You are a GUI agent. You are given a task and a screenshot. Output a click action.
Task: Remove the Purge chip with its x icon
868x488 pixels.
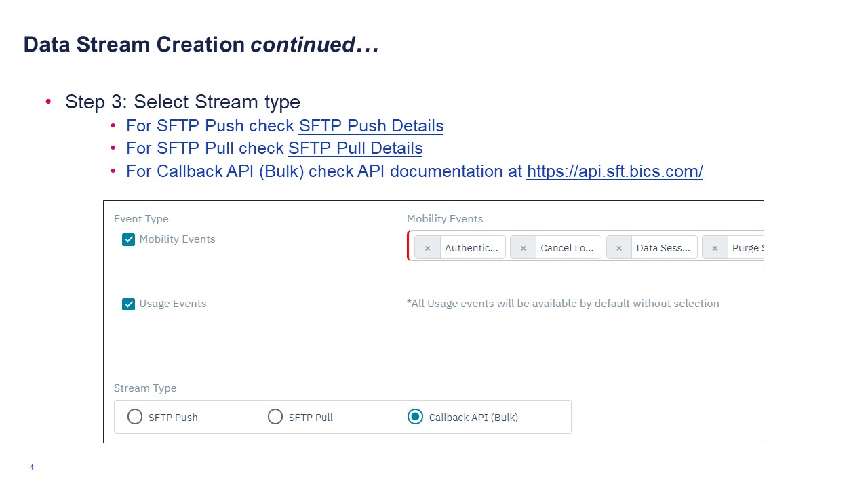(715, 248)
